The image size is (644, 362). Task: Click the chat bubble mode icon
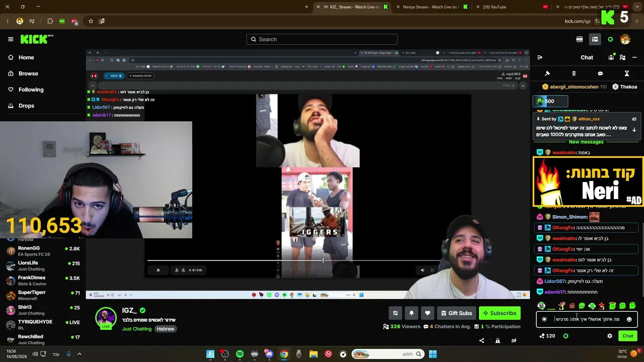(600, 73)
